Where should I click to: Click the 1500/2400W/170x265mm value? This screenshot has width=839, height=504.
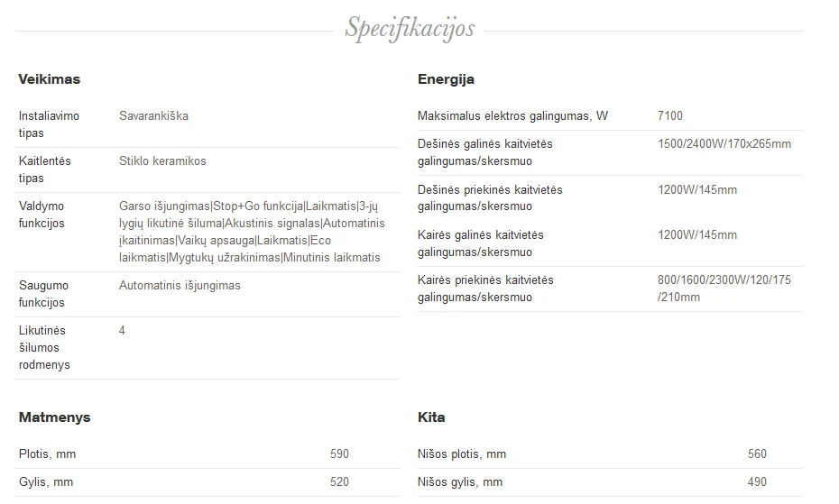[724, 144]
